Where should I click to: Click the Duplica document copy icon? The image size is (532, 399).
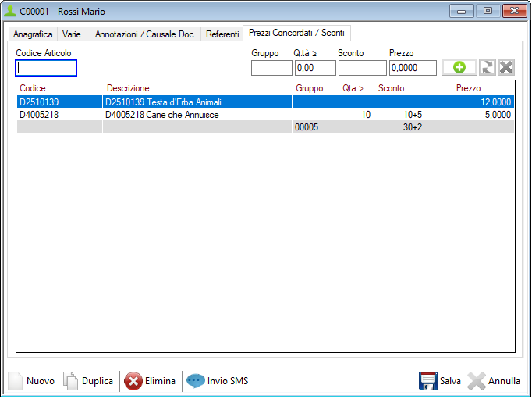click(x=71, y=381)
